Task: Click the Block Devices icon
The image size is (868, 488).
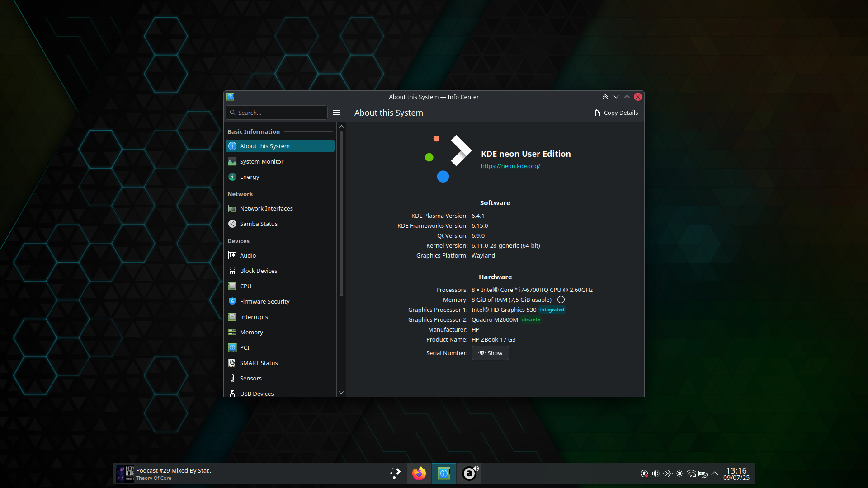Action: 232,271
